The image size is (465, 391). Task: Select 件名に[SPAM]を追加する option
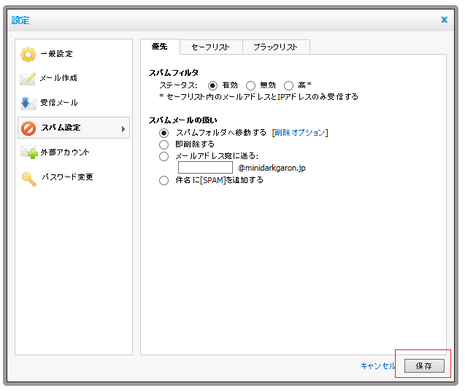coord(164,181)
